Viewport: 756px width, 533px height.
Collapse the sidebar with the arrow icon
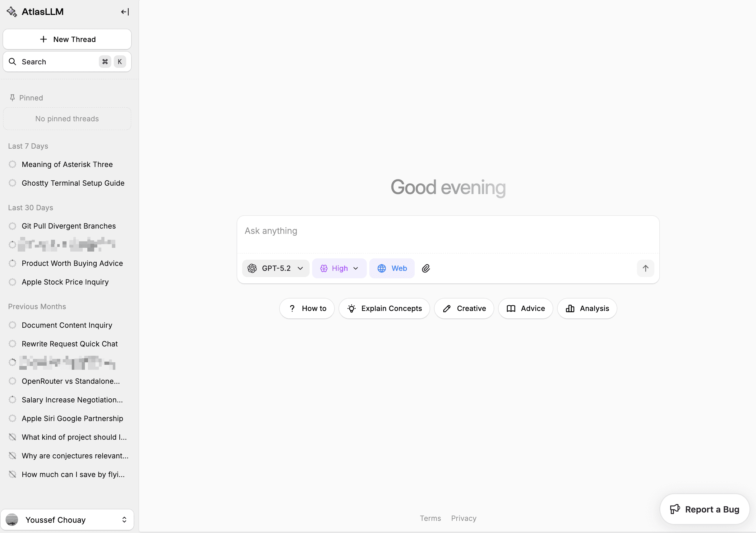tap(125, 12)
